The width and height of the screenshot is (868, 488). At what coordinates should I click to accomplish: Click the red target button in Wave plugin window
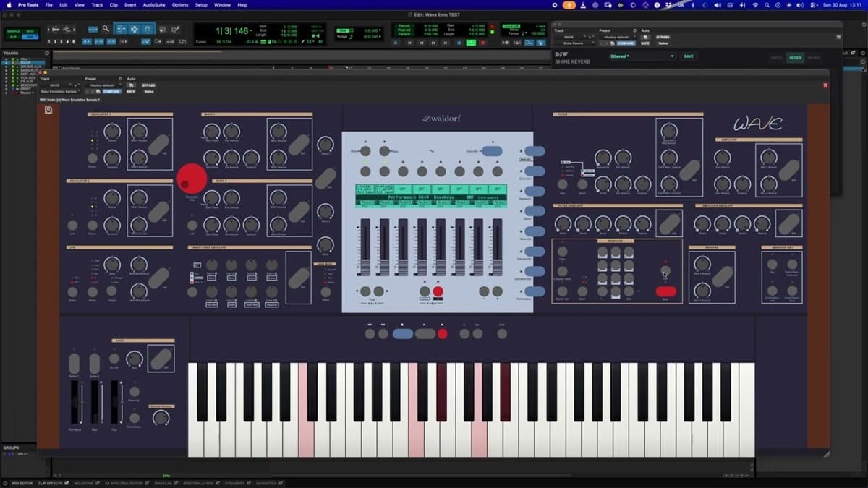[x=825, y=85]
